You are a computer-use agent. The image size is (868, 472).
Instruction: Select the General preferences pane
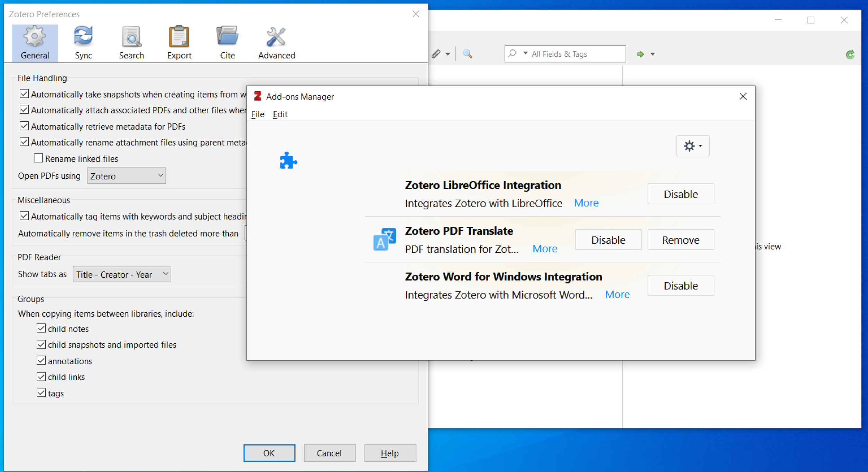(x=35, y=41)
